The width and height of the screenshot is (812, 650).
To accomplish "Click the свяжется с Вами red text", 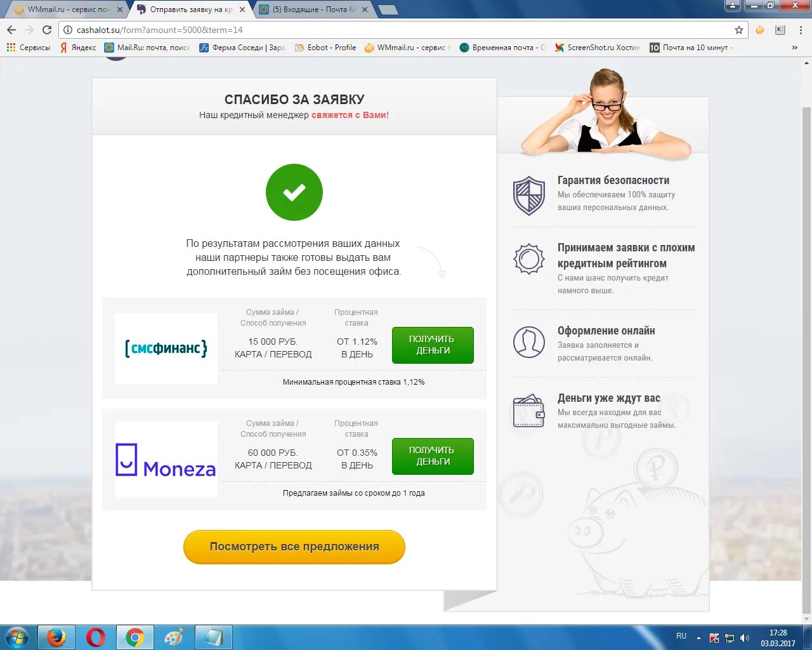I will [350, 115].
